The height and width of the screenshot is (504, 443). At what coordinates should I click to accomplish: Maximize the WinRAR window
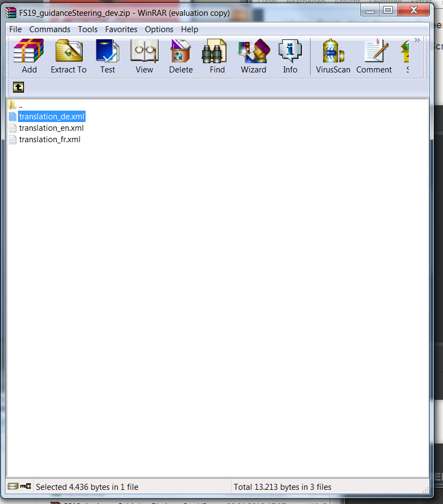[389, 10]
